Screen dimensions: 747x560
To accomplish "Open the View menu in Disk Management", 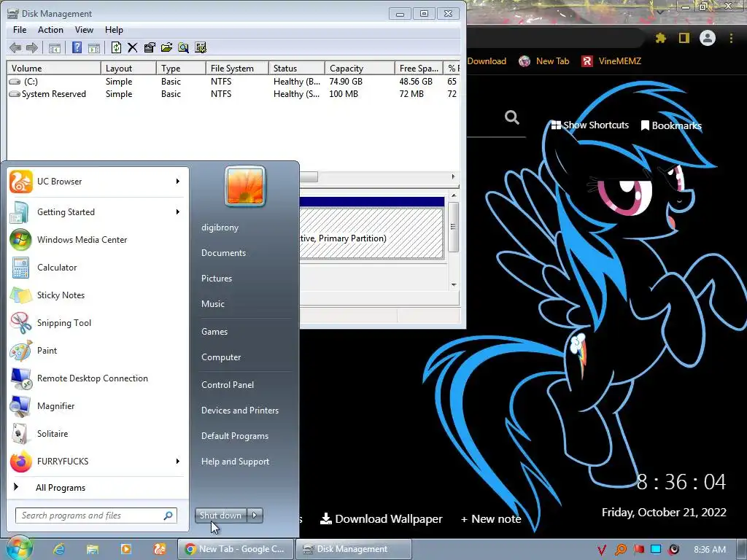I will coord(84,29).
